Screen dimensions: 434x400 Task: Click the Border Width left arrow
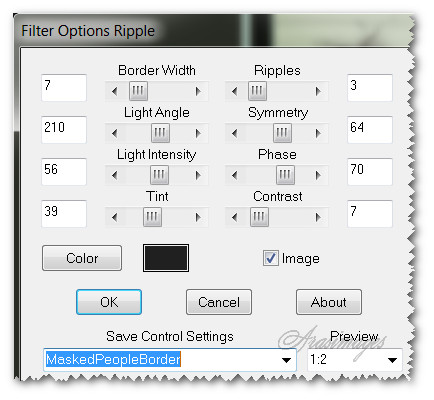tap(115, 91)
